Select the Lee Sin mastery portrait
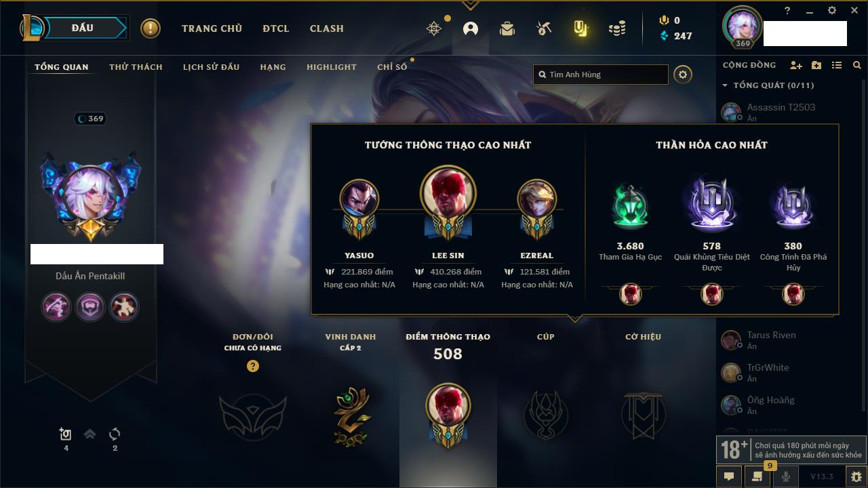This screenshot has width=868, height=488. coord(448,194)
